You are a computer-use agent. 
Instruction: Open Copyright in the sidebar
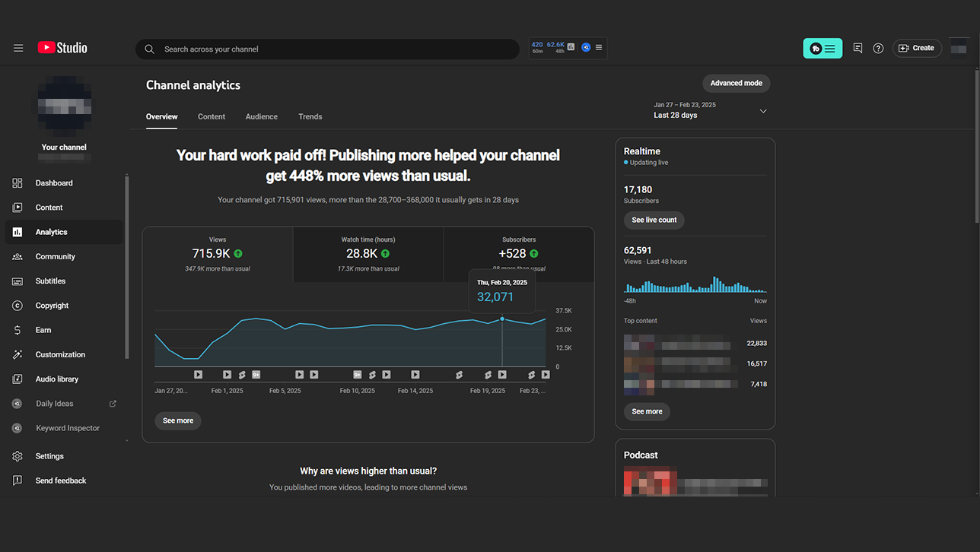pyautogui.click(x=64, y=306)
